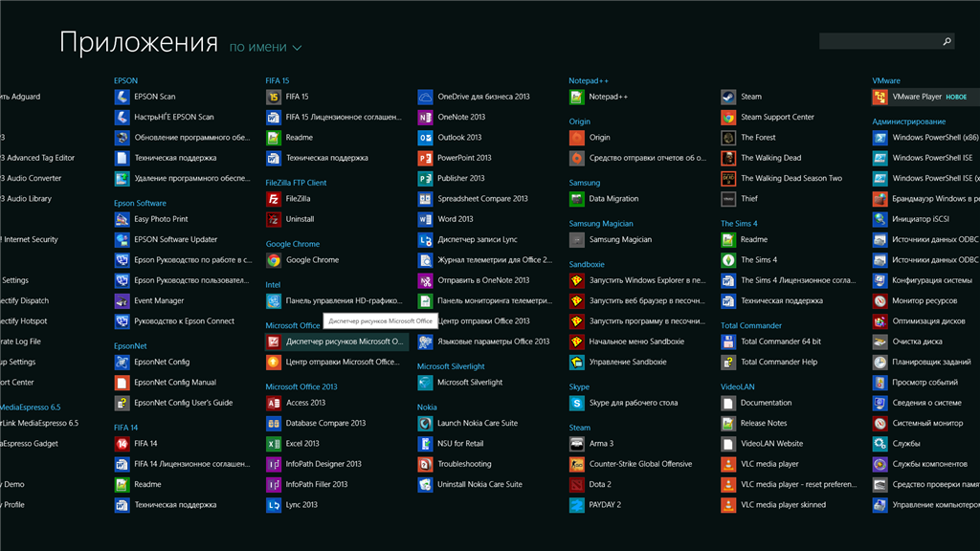The image size is (980, 551).
Task: Launch Lync 2013 icon
Action: tap(274, 505)
